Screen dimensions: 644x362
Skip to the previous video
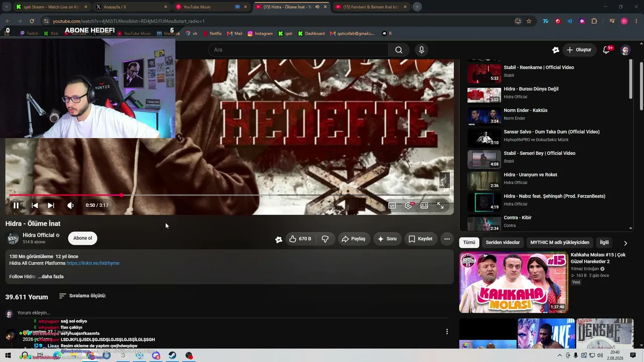(35, 205)
